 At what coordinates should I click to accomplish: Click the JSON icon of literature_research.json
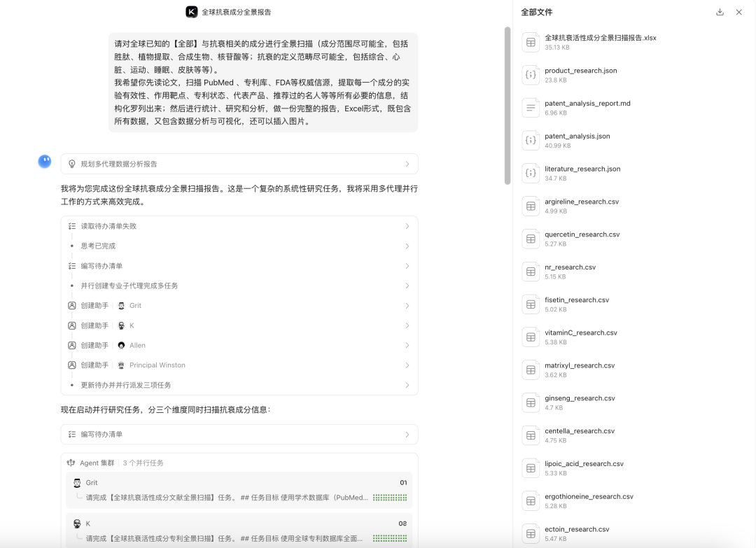click(x=531, y=174)
